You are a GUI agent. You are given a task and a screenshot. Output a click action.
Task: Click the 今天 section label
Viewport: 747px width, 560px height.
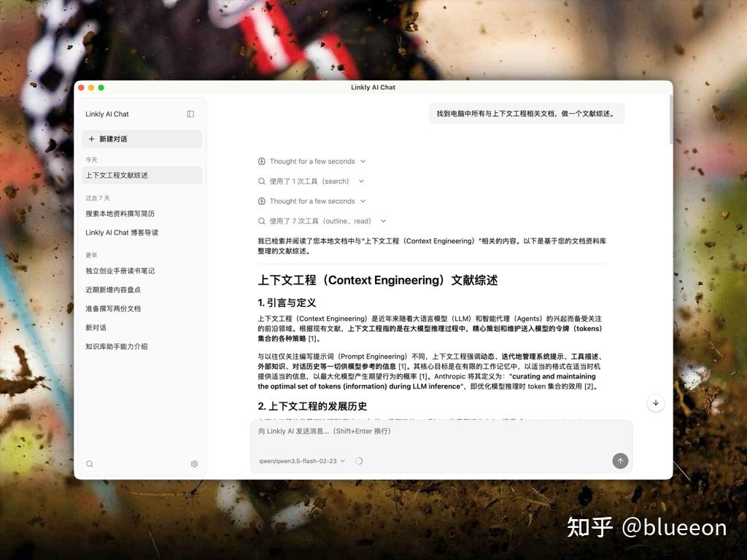91,160
